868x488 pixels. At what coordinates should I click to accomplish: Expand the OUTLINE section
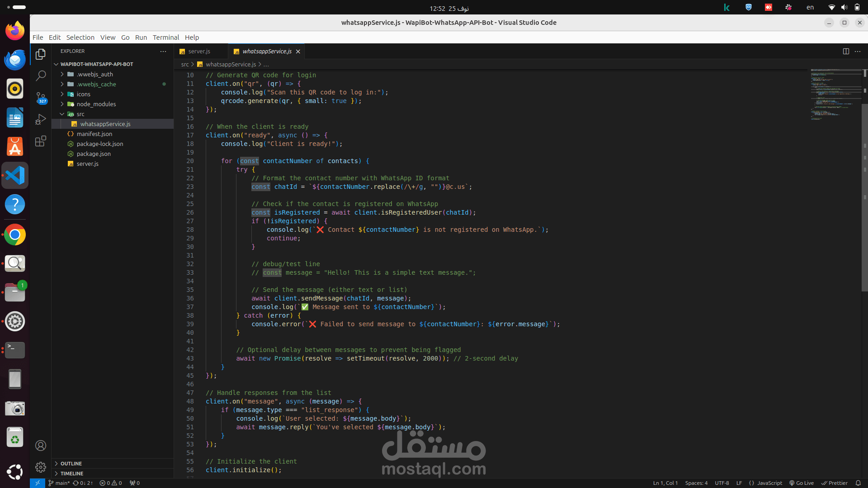[71, 464]
